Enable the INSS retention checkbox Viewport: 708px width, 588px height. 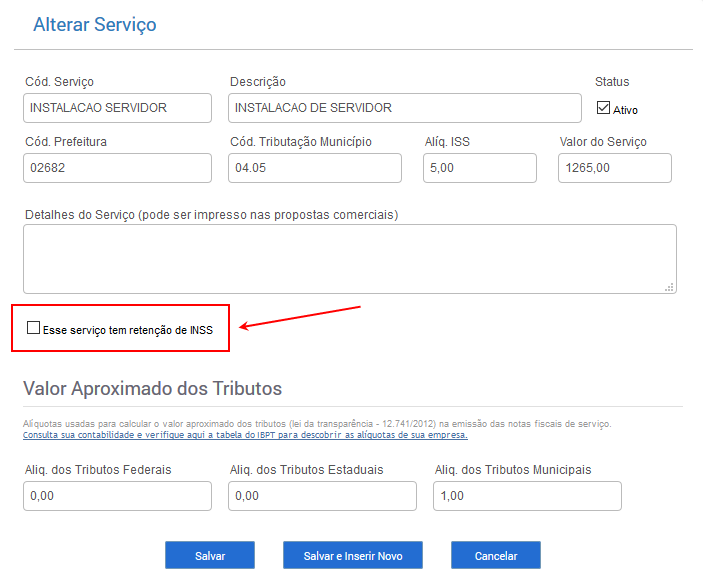[x=33, y=327]
